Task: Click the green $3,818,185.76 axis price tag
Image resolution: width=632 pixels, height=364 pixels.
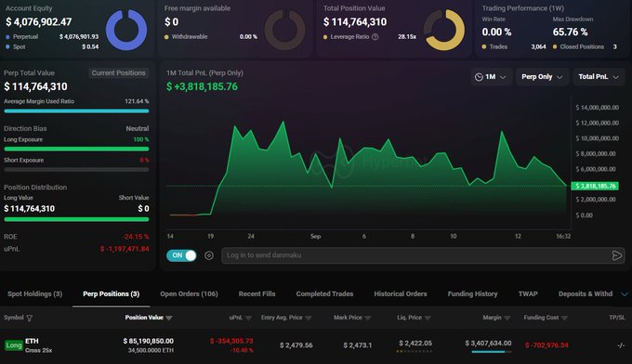Action: [595, 186]
